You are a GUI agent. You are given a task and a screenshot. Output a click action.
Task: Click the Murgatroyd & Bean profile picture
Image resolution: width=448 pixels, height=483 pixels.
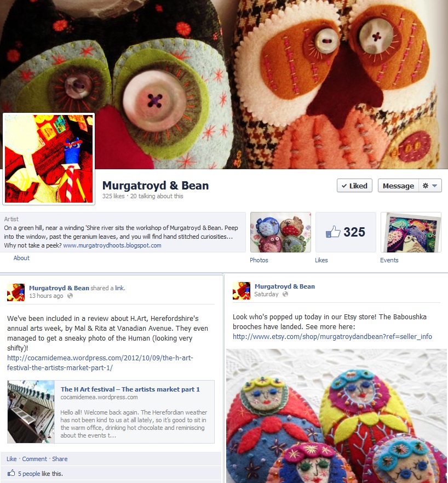[x=49, y=159]
